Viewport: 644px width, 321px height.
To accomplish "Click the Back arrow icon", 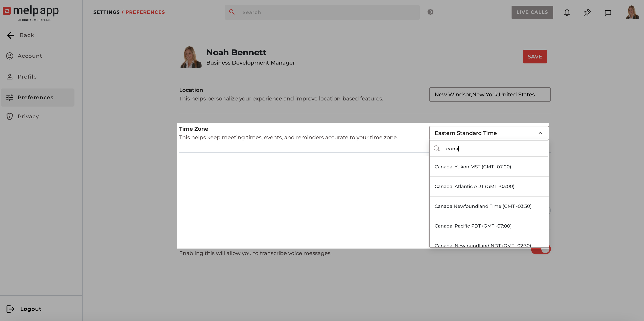I will pyautogui.click(x=11, y=35).
